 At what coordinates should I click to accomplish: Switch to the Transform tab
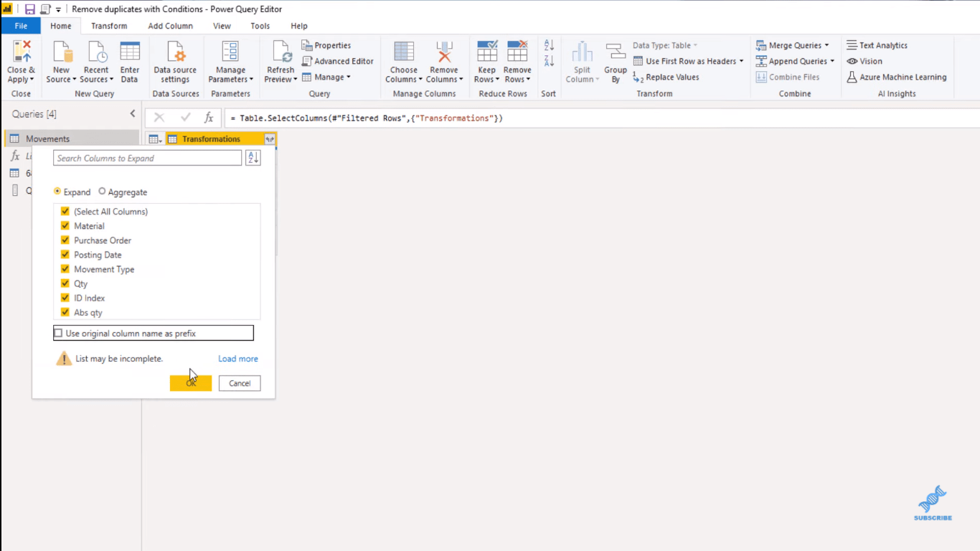tap(109, 26)
